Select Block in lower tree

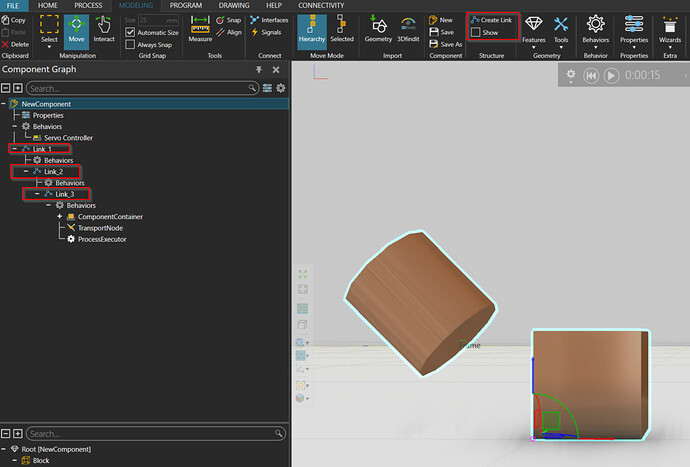[x=36, y=460]
